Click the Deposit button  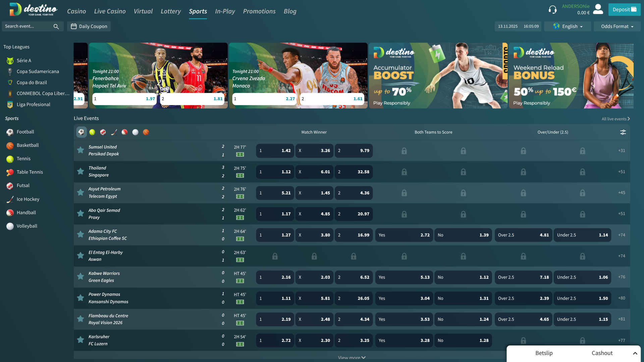tap(624, 9)
